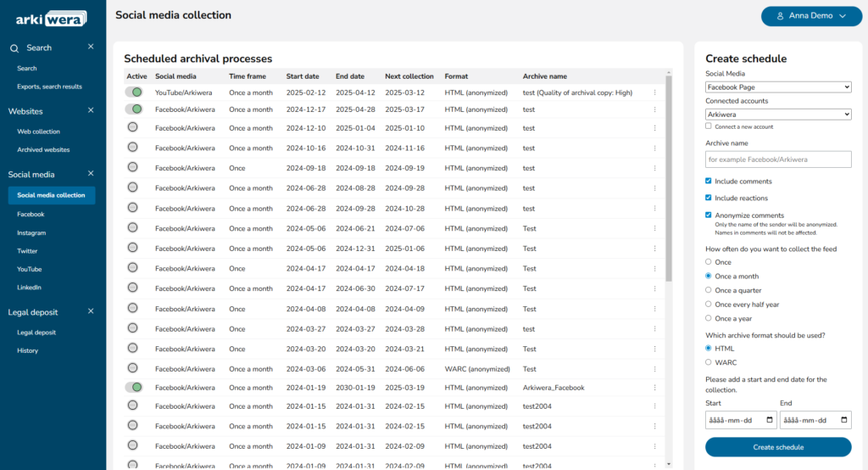Open three-dot menu for 2024-03-27 row
The width and height of the screenshot is (868, 470).
coord(655,329)
